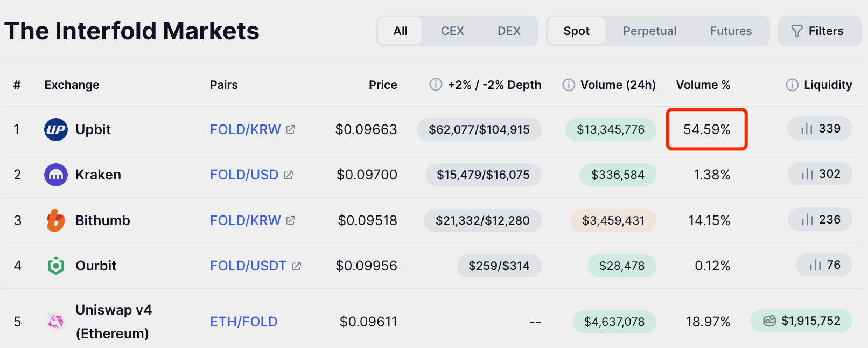The image size is (868, 348).
Task: Open the Upbit FOLD/KRW pair link
Action: click(246, 129)
